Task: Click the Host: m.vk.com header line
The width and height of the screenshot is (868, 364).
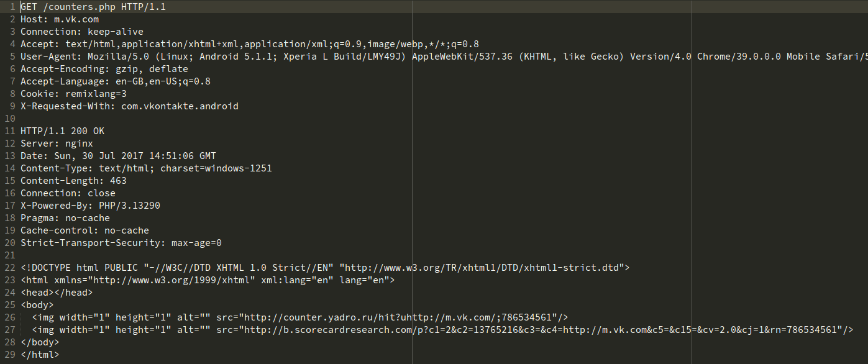Action: point(60,19)
